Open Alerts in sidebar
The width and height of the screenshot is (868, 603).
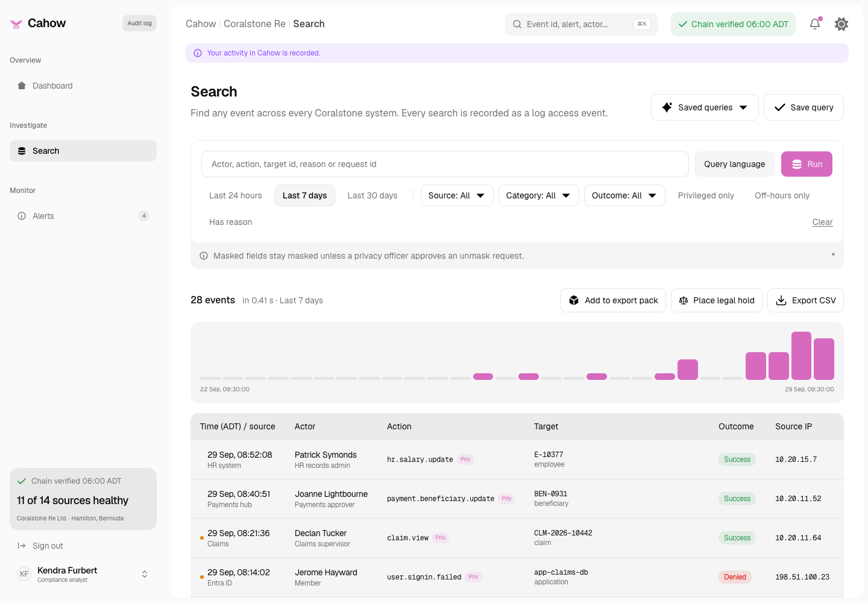click(x=83, y=216)
